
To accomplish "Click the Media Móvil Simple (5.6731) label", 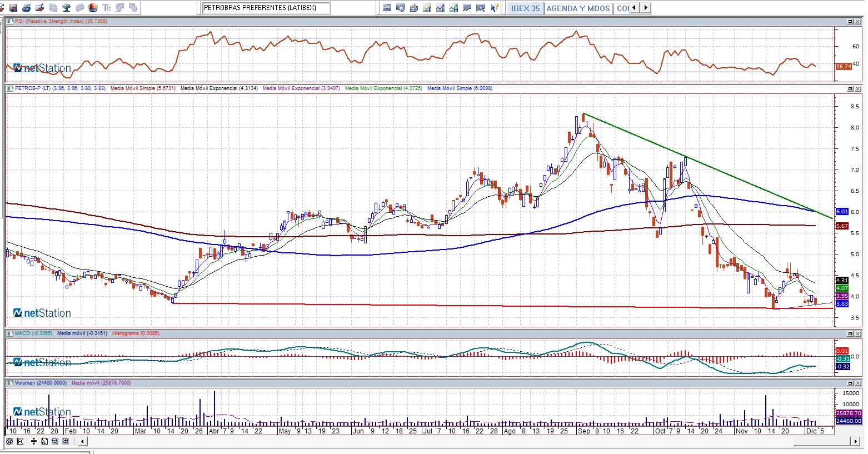I will point(143,88).
